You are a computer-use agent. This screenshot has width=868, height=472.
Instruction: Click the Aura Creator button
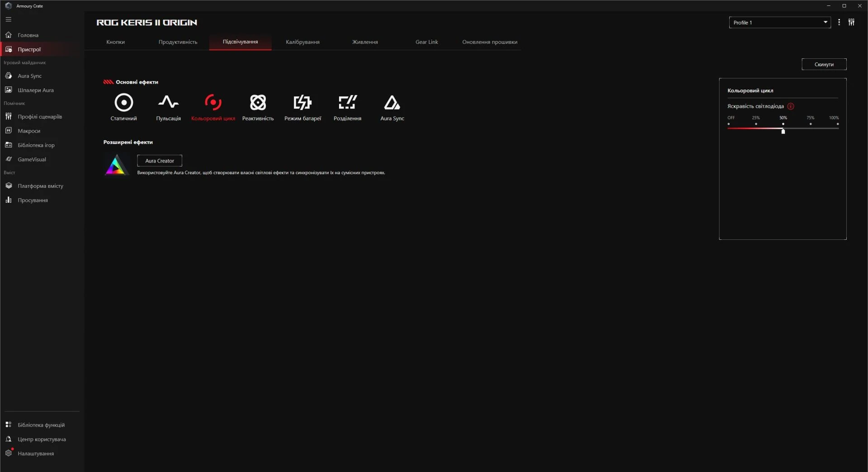160,161
